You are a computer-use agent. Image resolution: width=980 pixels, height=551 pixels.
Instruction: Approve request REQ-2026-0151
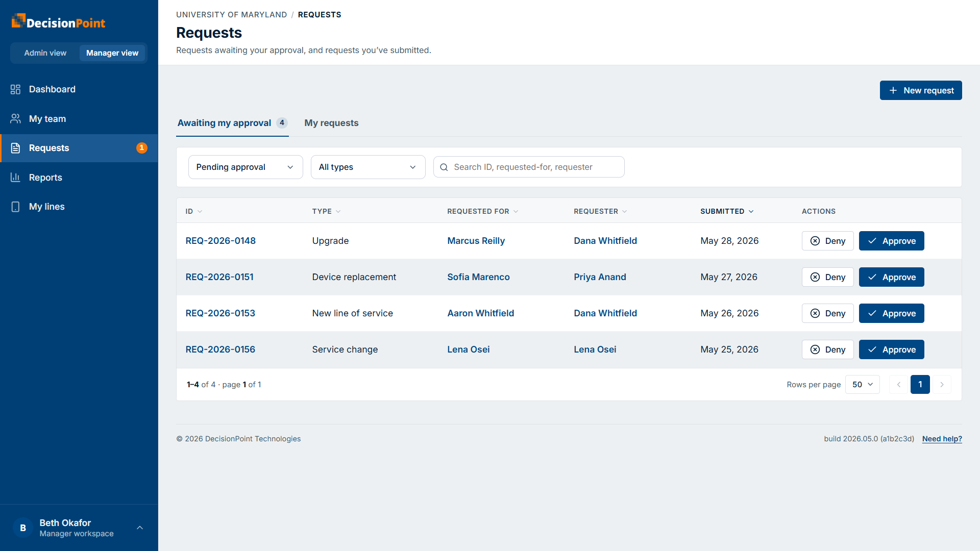[x=891, y=277]
